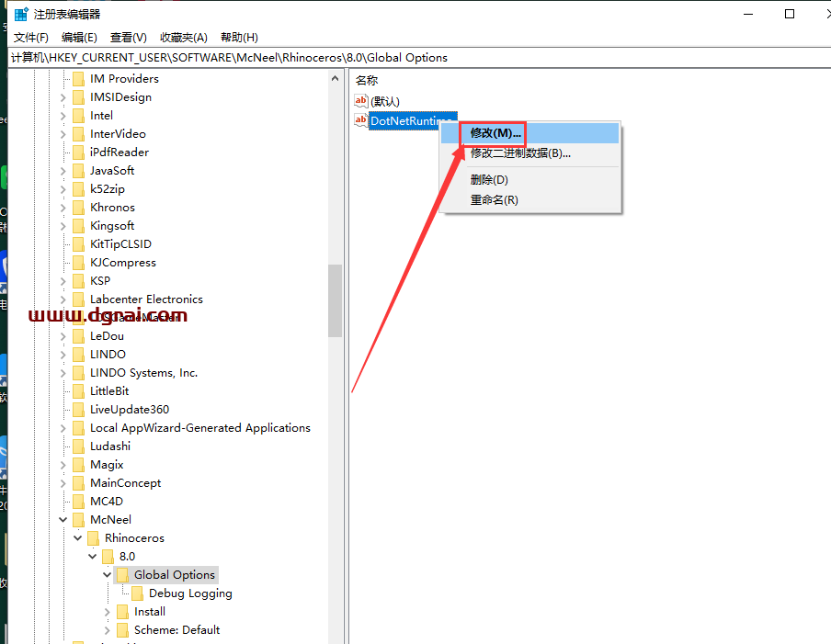The width and height of the screenshot is (831, 644).
Task: Click the Labcenter Electronics folder icon
Action: coord(78,299)
